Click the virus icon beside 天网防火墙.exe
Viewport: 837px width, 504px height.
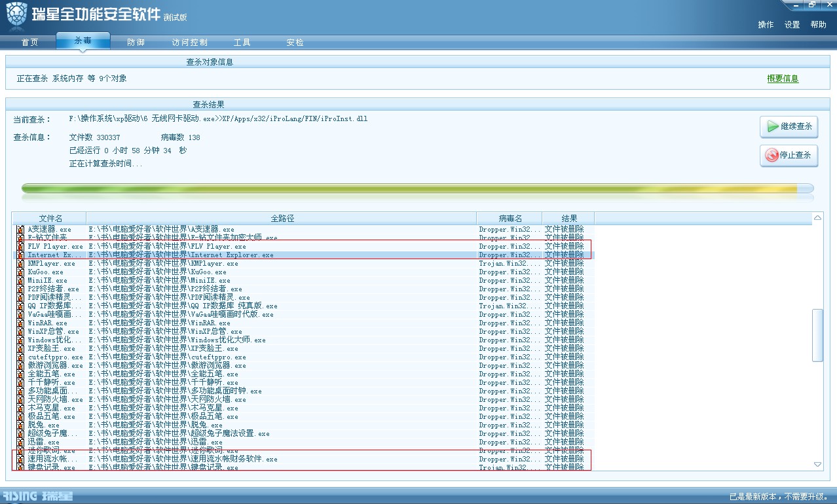click(20, 400)
